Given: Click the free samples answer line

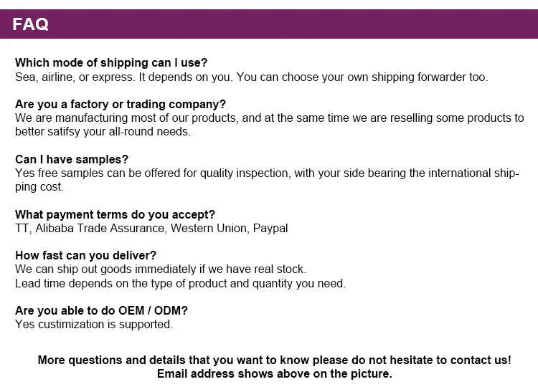Looking at the screenshot, I should click(266, 173).
